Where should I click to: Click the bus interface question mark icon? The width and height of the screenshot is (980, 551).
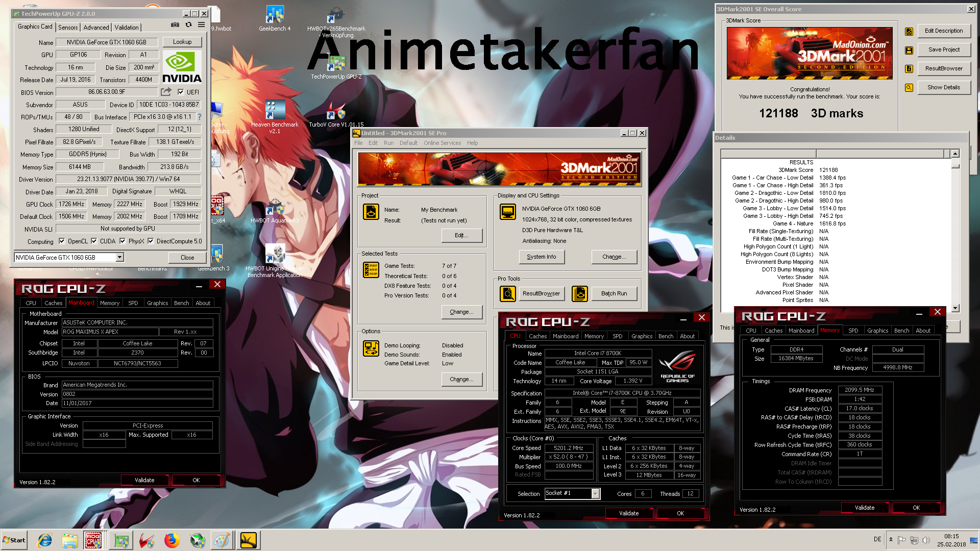tap(200, 117)
